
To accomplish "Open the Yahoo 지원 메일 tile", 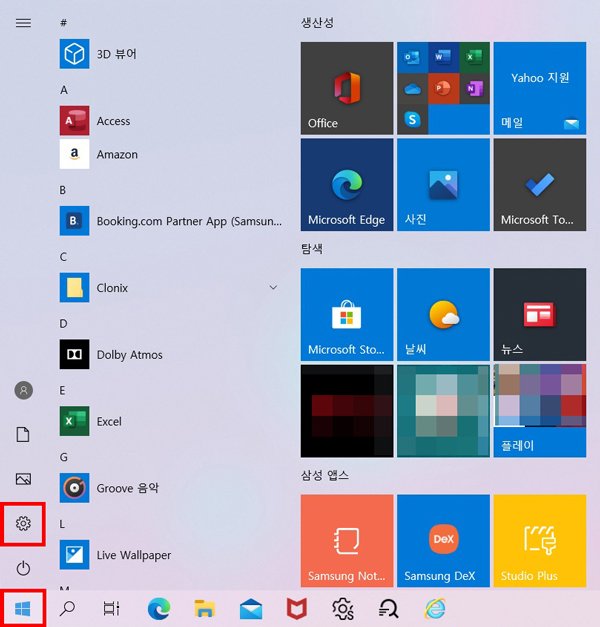I will coord(540,88).
